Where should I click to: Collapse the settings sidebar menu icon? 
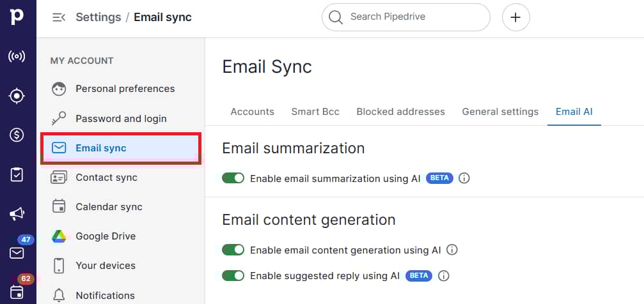pos(59,17)
